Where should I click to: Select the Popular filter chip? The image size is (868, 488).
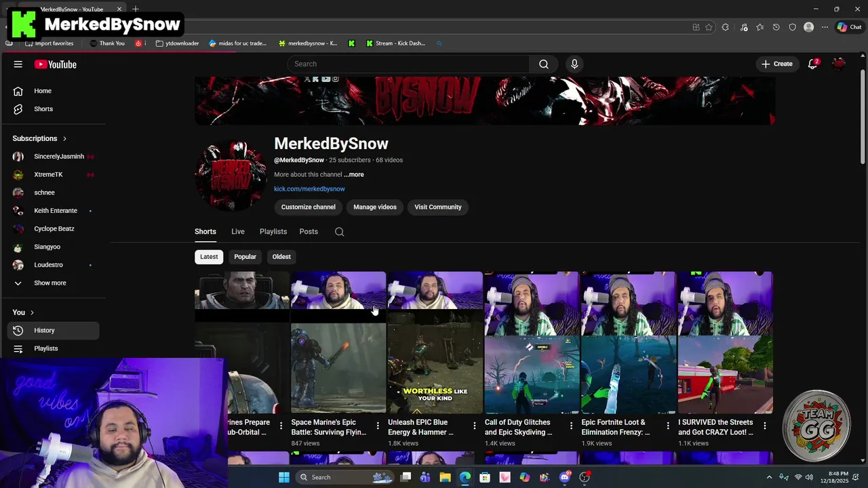(x=245, y=257)
